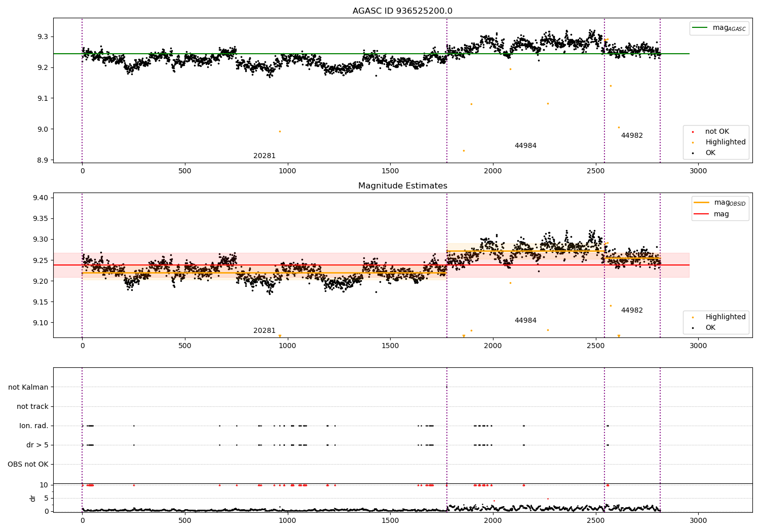Click the 9.3 y-axis tick in top plot
The height and width of the screenshot is (532, 760).
pos(43,37)
